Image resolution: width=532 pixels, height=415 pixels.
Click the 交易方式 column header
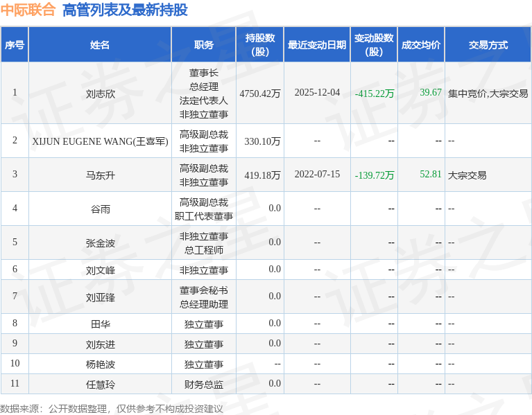[488, 45]
